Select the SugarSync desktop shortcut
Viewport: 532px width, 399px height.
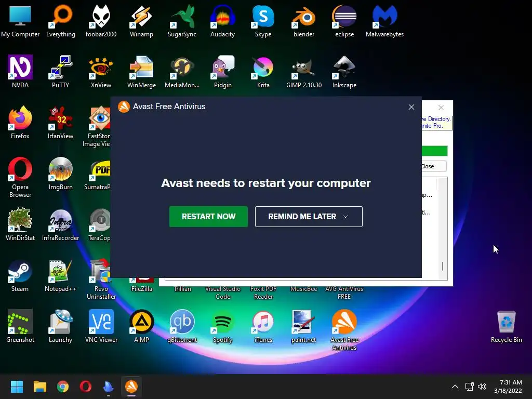point(182,21)
